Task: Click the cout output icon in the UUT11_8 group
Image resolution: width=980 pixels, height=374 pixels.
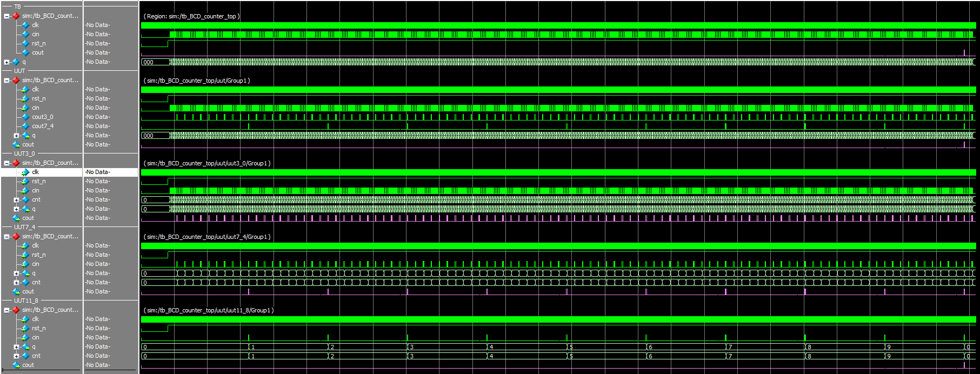Action: coord(16,365)
